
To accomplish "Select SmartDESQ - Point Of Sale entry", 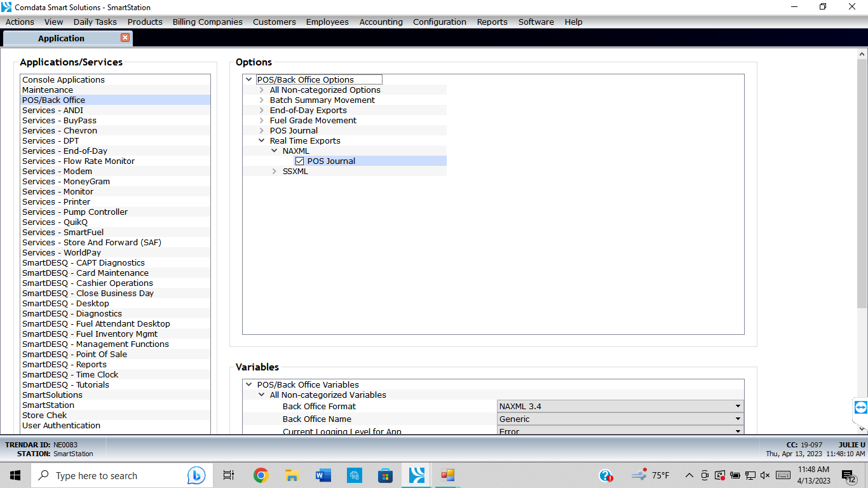I will [x=74, y=355].
